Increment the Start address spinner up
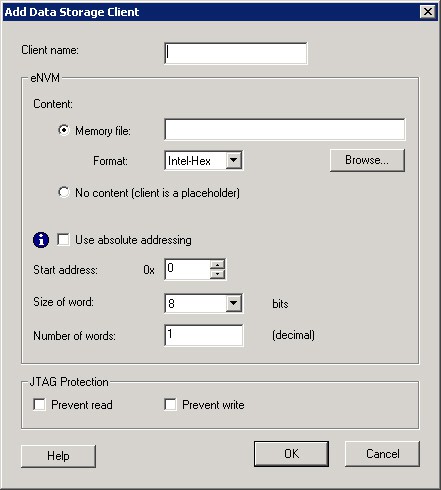 217,265
